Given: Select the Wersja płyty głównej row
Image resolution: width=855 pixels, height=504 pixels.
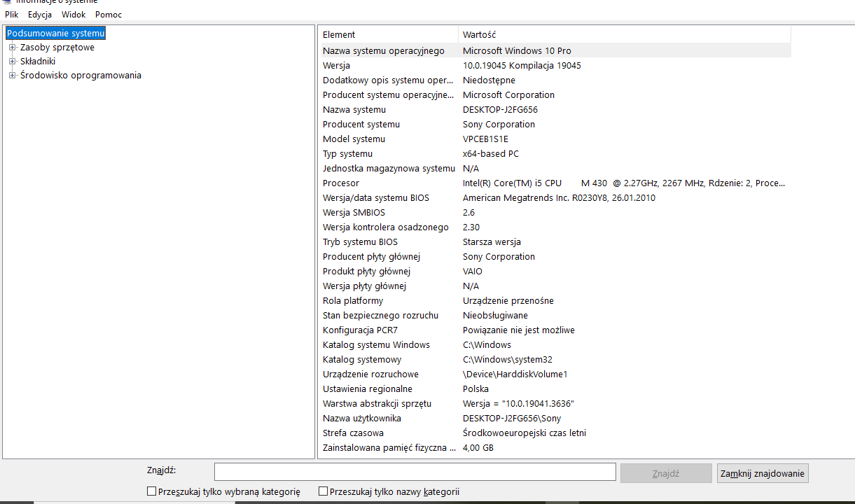Looking at the screenshot, I should coord(555,286).
